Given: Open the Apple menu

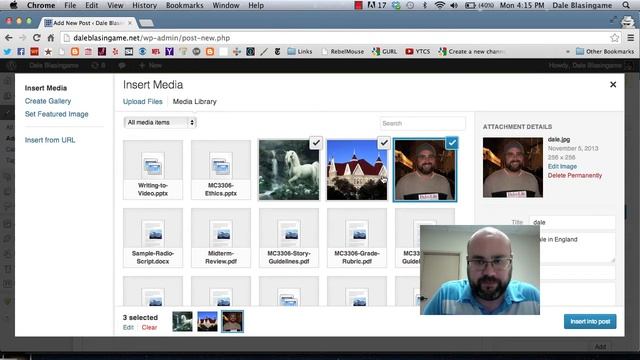Looking at the screenshot, I should point(13,5).
